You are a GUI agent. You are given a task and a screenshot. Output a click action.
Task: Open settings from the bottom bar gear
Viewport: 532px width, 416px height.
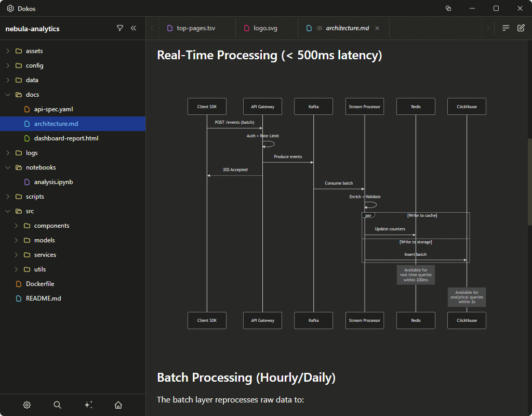point(26,405)
